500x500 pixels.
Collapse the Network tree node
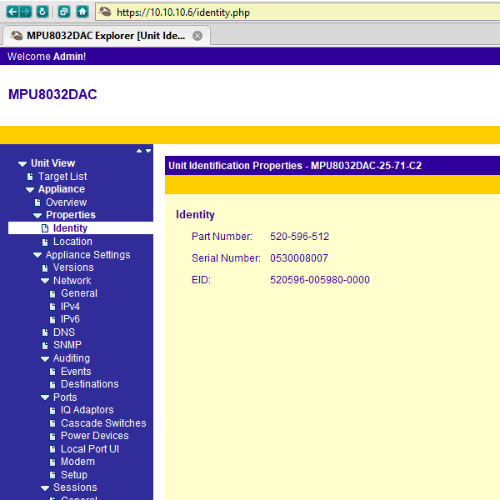(x=45, y=281)
